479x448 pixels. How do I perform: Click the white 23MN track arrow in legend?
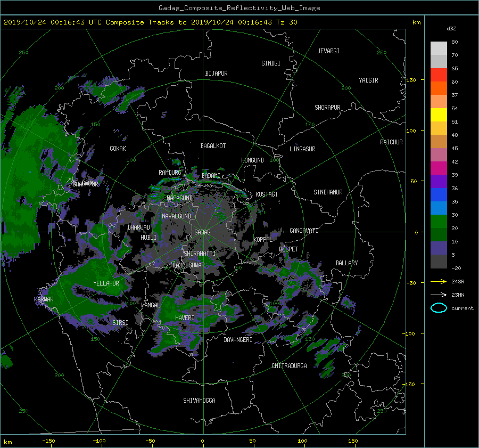coord(439,295)
